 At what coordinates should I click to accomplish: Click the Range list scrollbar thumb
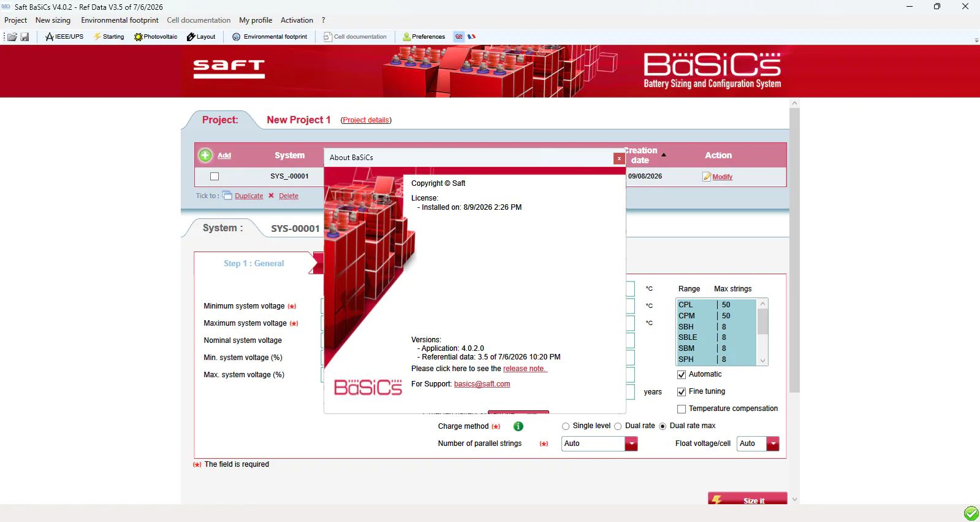pos(763,321)
